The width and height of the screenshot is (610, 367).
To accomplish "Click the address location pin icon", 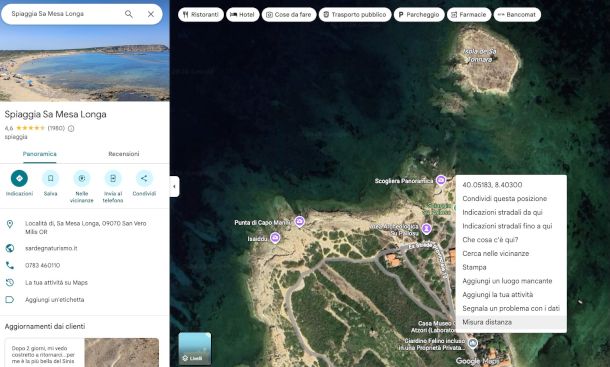I will (10, 224).
